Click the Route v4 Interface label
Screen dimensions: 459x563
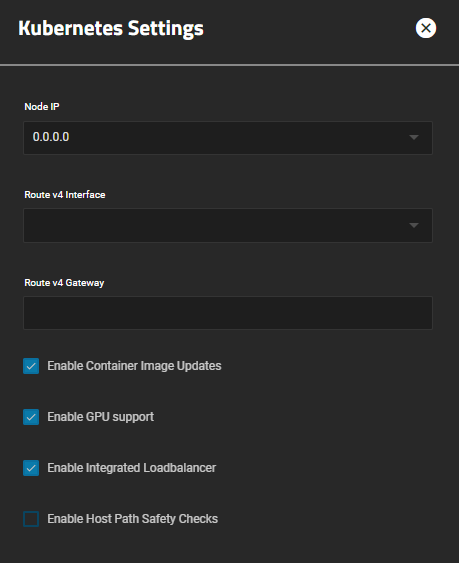65,195
